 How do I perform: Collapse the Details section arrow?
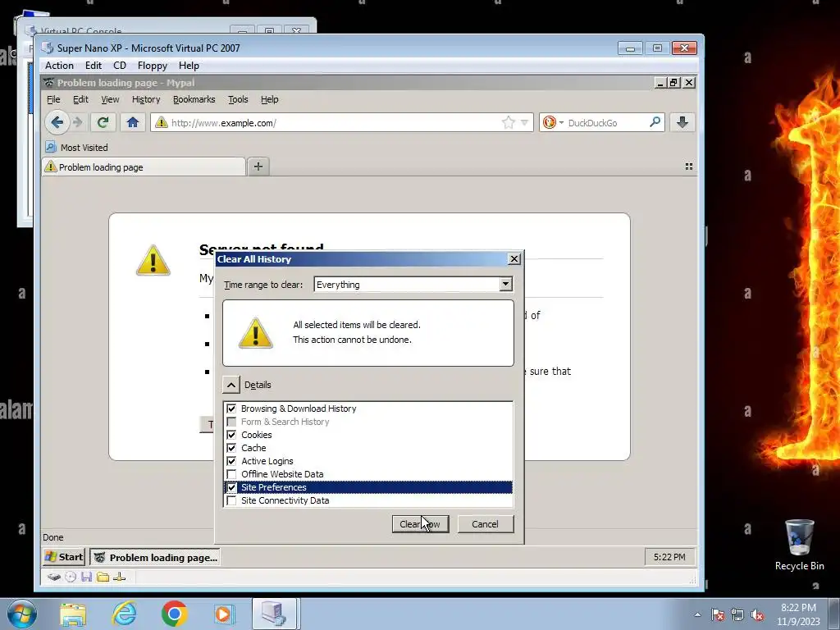pyautogui.click(x=231, y=385)
